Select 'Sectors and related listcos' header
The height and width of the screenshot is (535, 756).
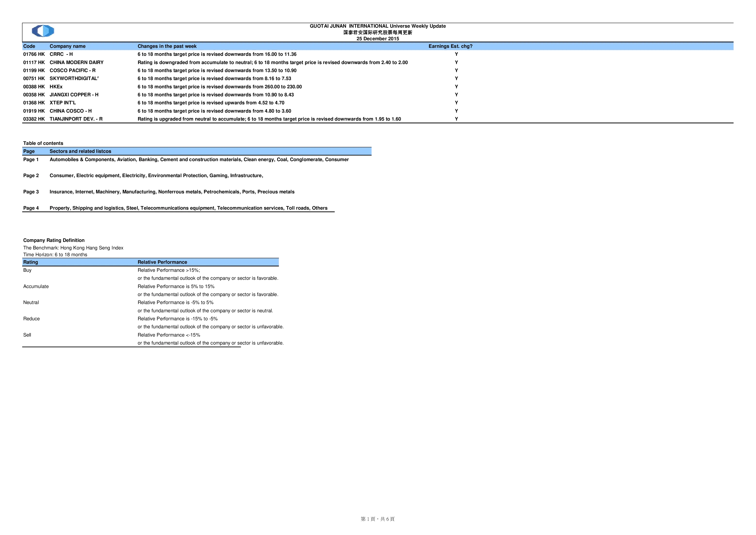pyautogui.click(x=80, y=152)
